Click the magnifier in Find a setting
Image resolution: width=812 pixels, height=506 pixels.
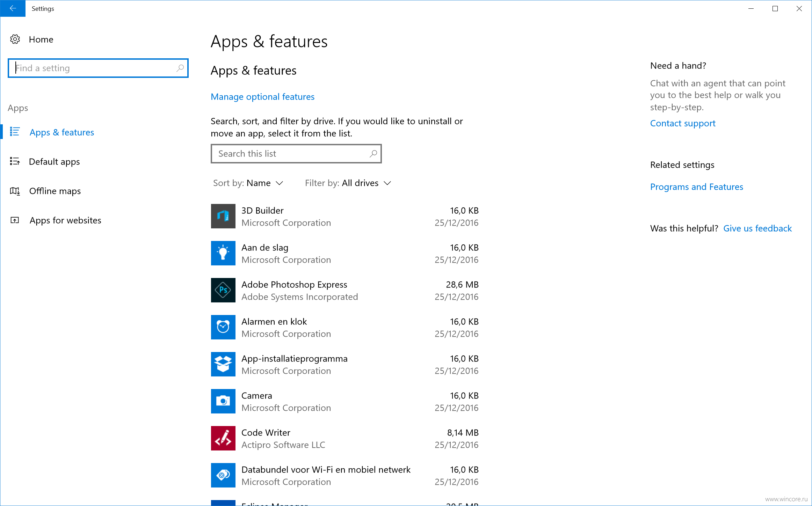180,68
